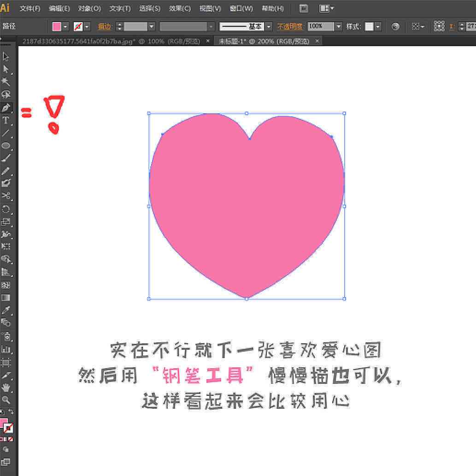
Task: Select the Lasso tool
Action: [x=6, y=94]
